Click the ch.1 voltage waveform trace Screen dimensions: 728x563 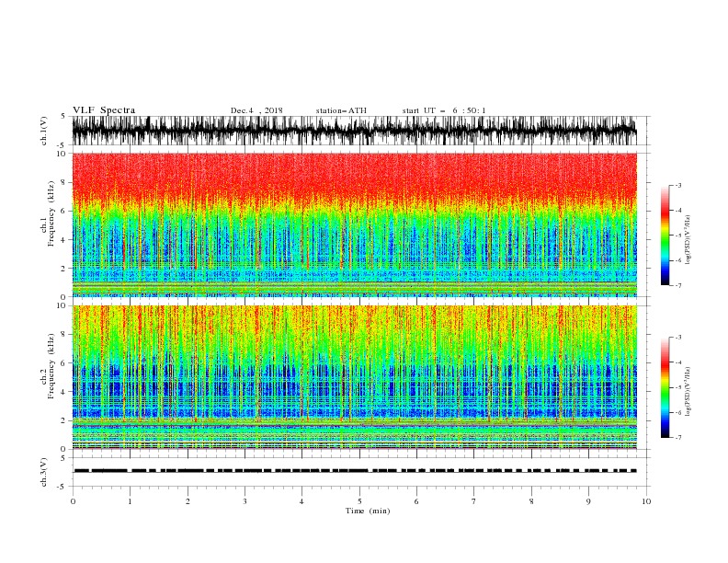(x=354, y=131)
